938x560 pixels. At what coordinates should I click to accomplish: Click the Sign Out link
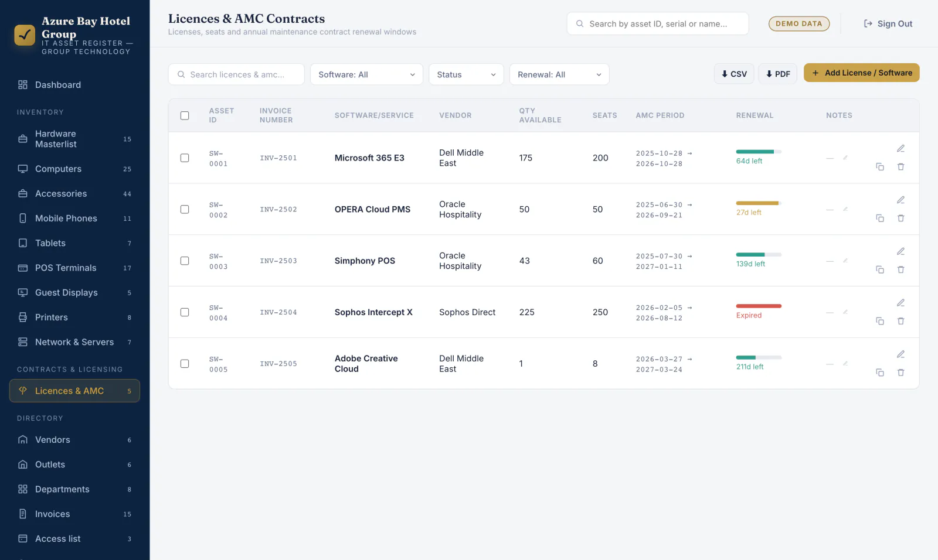(888, 24)
